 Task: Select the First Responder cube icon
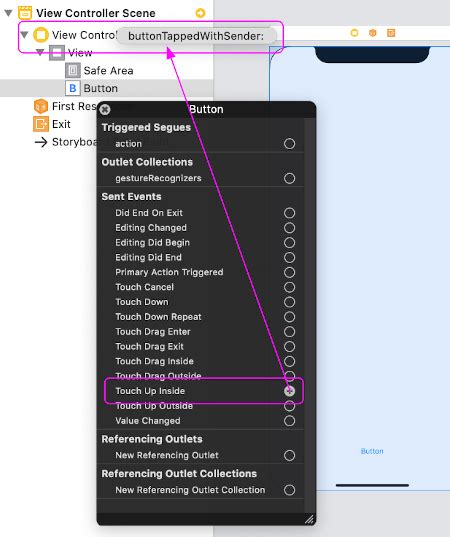pyautogui.click(x=41, y=106)
